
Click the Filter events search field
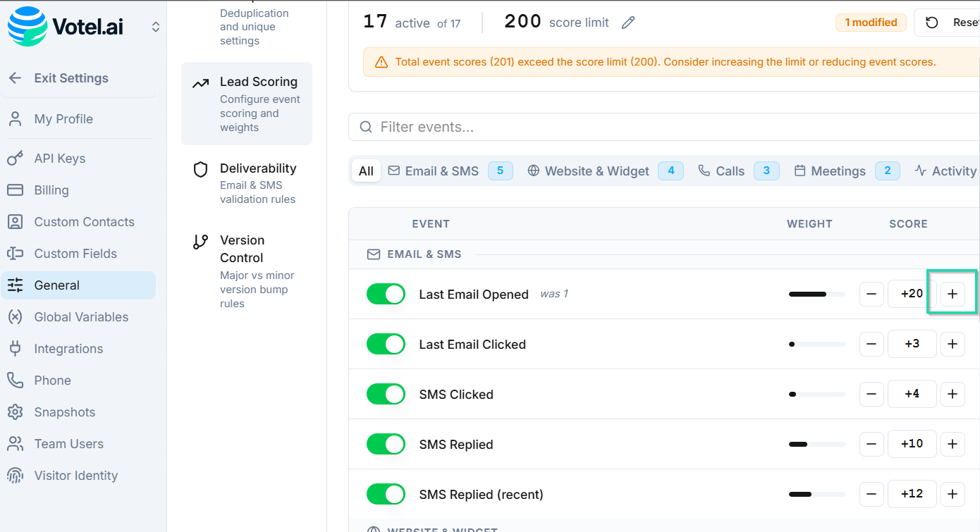pos(663,127)
